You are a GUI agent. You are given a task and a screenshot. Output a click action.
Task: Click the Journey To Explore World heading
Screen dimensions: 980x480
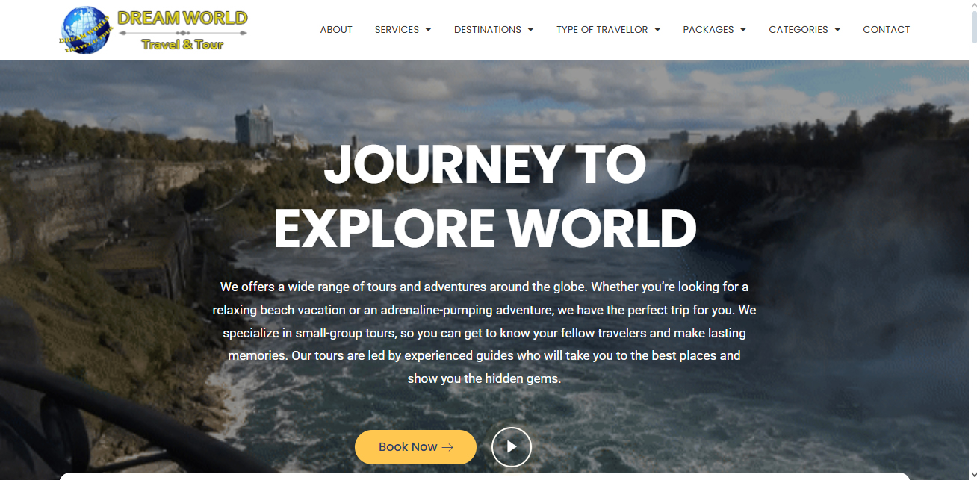coord(485,196)
